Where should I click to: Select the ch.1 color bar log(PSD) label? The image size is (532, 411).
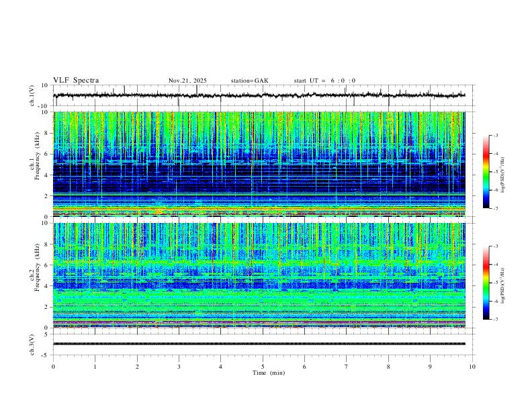point(502,175)
